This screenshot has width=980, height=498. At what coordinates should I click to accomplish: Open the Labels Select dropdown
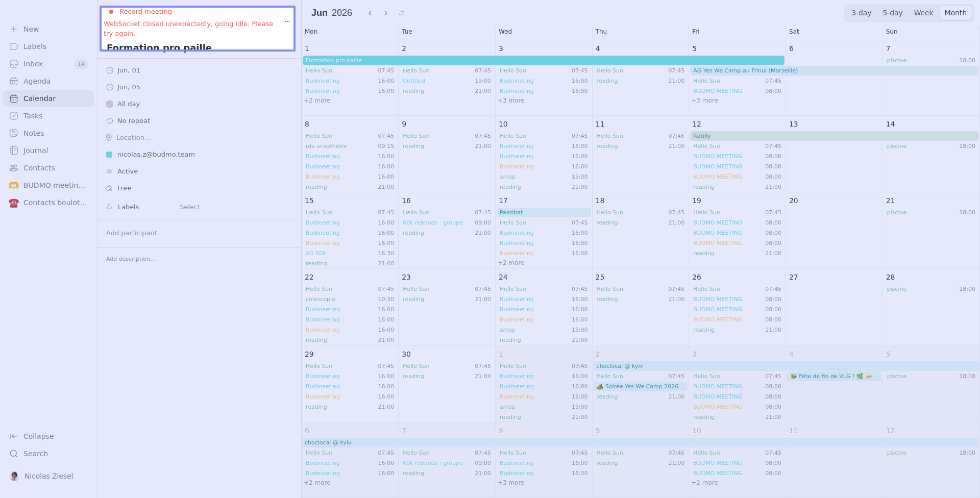[x=189, y=207]
